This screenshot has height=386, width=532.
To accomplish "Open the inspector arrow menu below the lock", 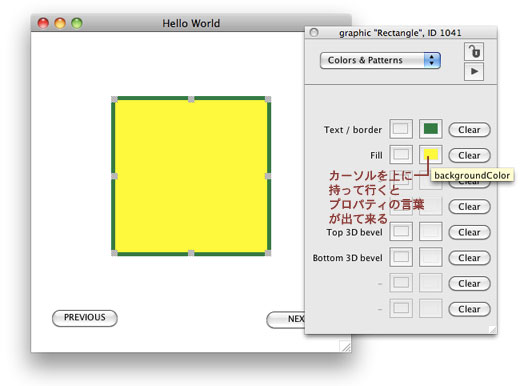I will coord(474,72).
